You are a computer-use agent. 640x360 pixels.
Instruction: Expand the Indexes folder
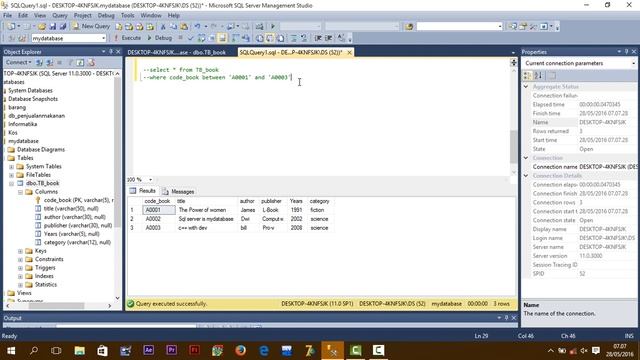click(x=20, y=276)
